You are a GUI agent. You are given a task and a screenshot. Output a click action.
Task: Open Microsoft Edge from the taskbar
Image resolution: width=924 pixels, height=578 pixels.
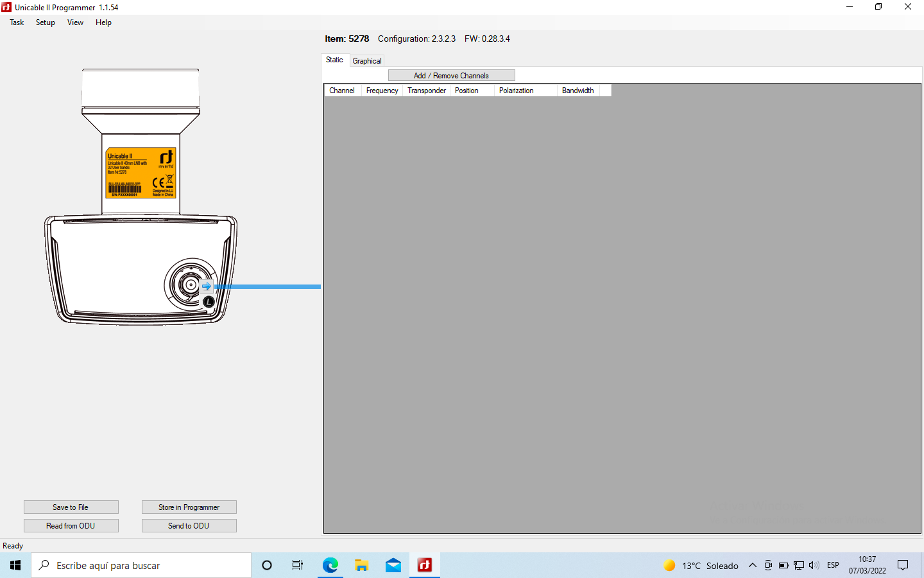(x=330, y=565)
